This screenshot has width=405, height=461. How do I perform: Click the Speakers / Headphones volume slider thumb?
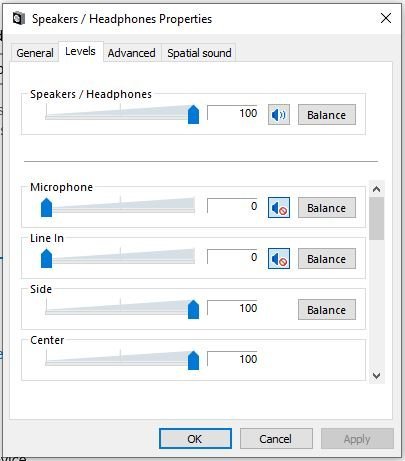point(193,115)
